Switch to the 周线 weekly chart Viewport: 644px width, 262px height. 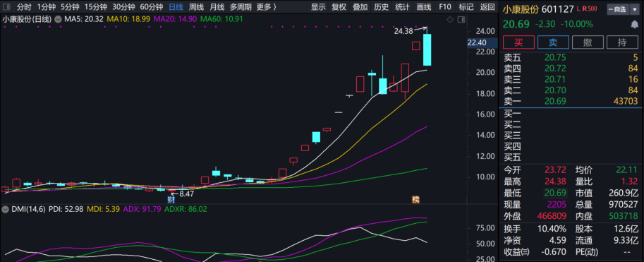point(196,7)
